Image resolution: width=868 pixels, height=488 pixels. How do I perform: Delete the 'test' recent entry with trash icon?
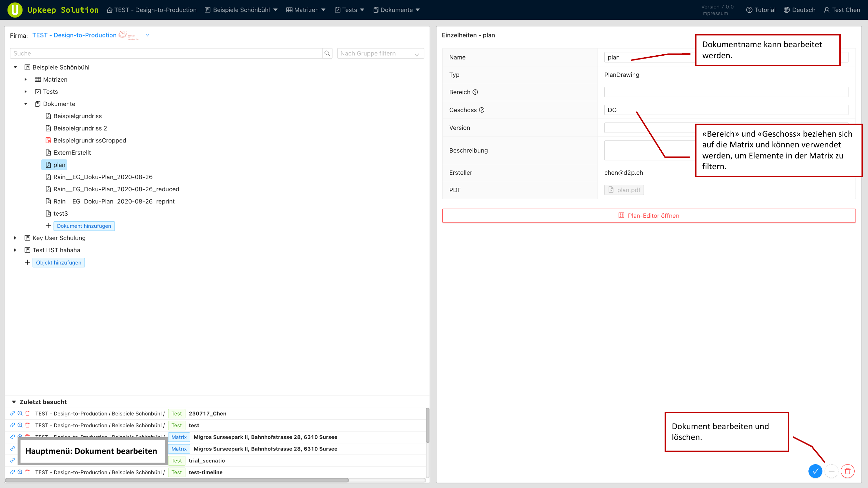tap(28, 425)
